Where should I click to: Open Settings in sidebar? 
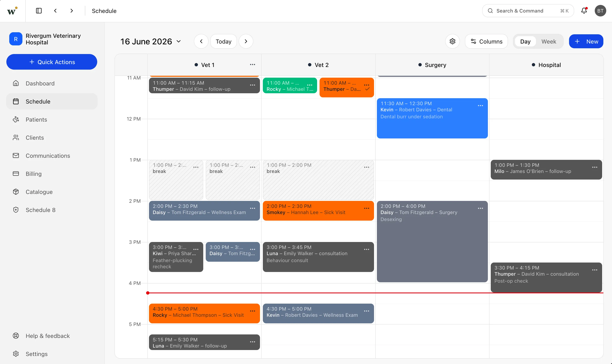pos(52,354)
